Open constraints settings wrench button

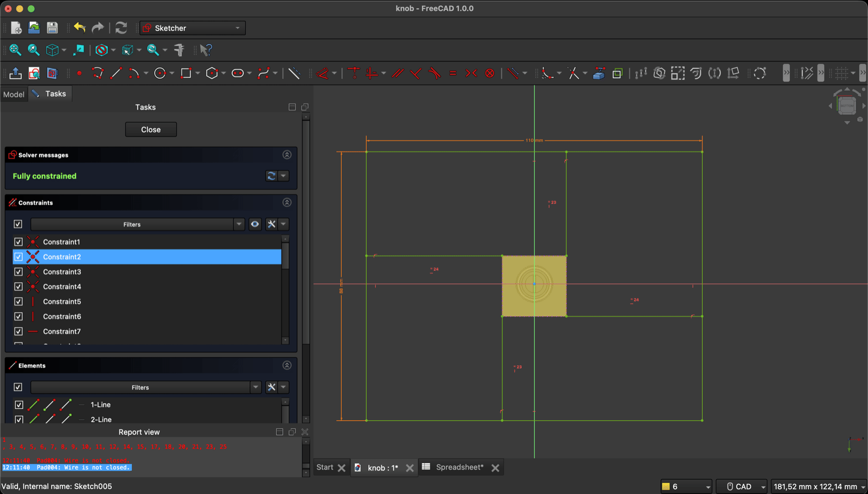[x=272, y=224]
